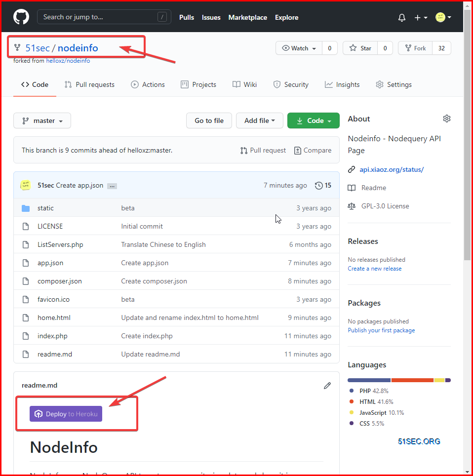This screenshot has height=476, width=473.
Task: Open the readme.md file in the list
Action: click(55, 354)
